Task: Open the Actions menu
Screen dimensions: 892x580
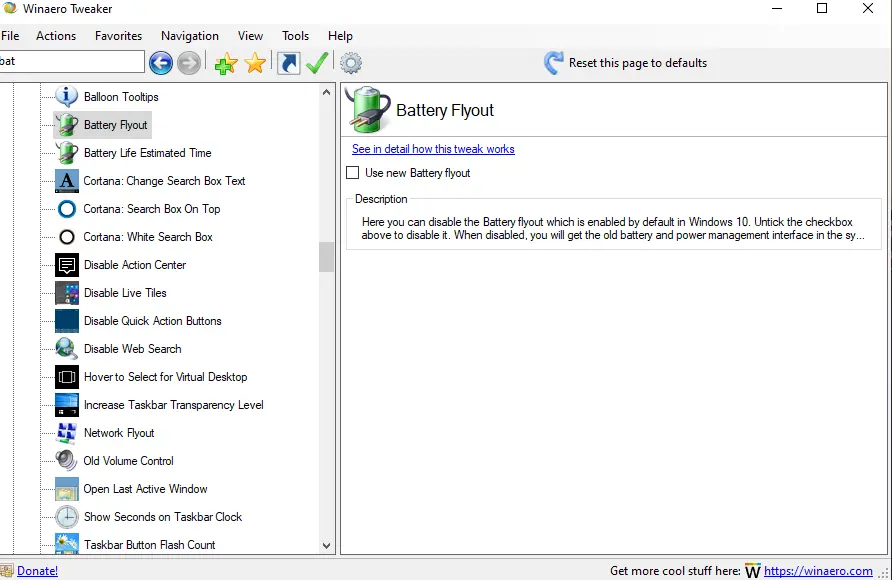Action: pos(56,35)
